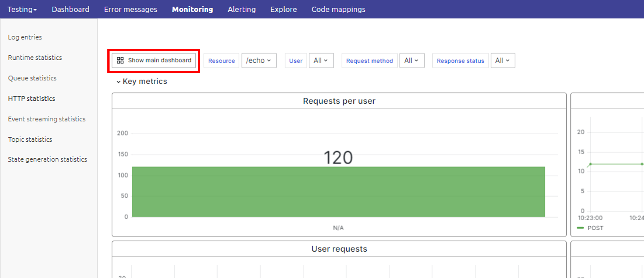Open the Error messages page
The image size is (644, 278).
coord(131,9)
